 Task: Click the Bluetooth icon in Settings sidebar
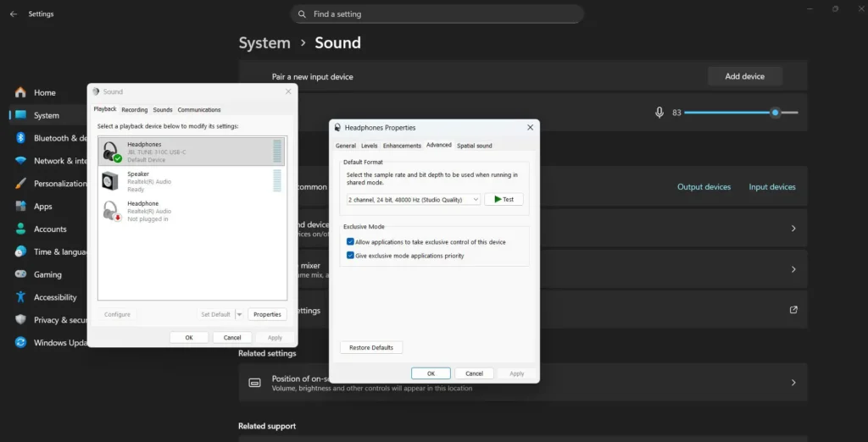pos(20,138)
